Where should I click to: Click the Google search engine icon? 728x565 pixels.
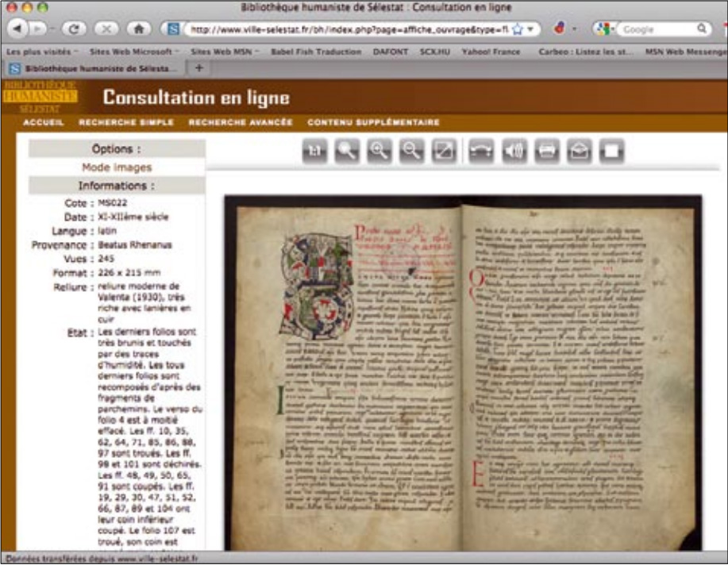[603, 29]
